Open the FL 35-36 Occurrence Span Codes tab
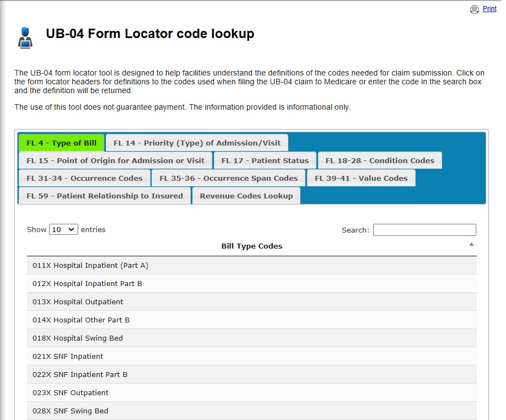This screenshot has height=420, width=506. tap(229, 177)
